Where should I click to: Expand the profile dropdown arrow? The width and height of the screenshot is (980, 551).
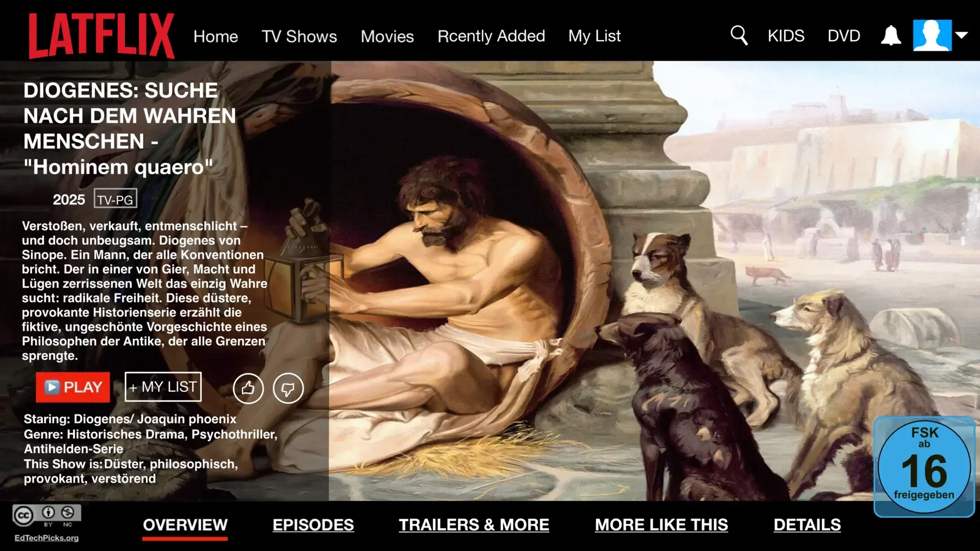tap(961, 35)
